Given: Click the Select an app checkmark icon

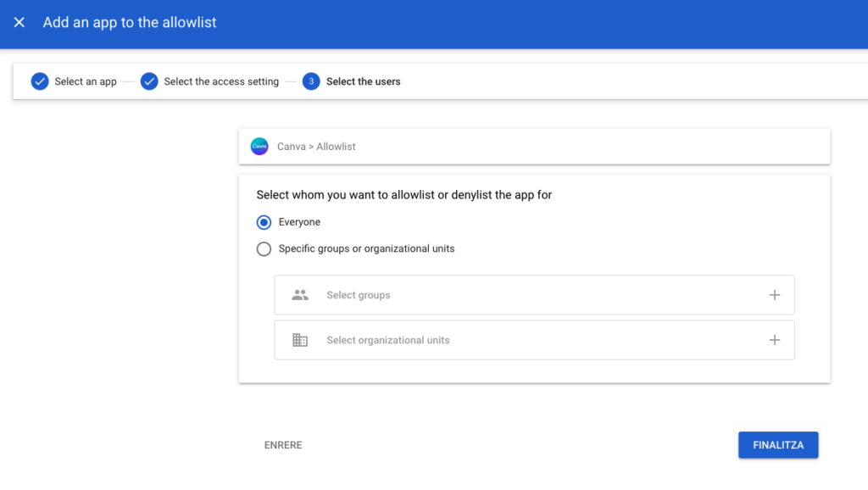Looking at the screenshot, I should [40, 81].
